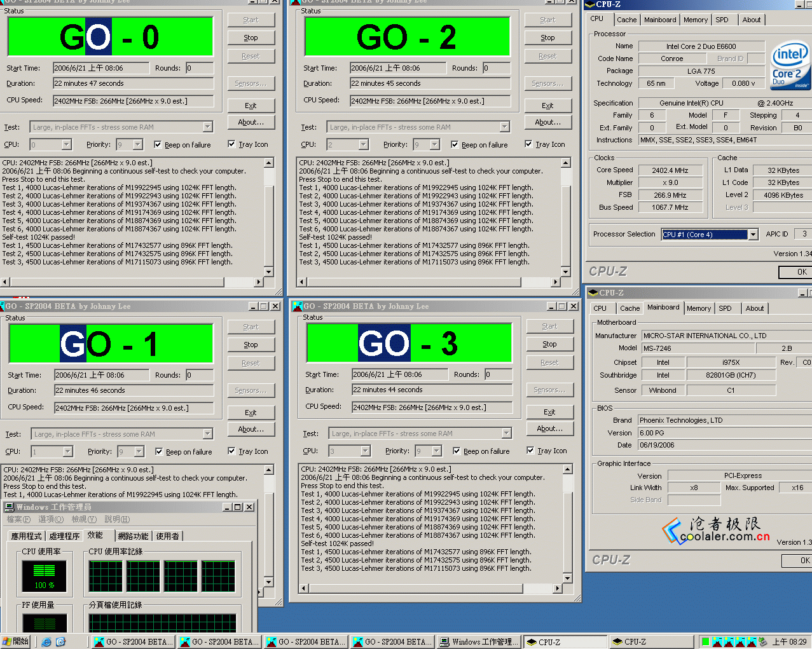Click 'Self-test 1024K passed!' in GO-0 log

pos(38,237)
